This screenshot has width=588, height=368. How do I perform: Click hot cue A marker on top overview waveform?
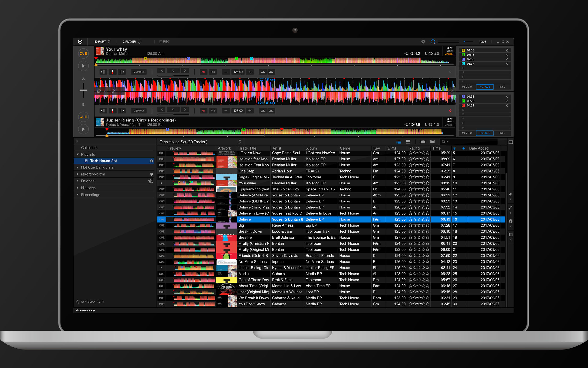pos(145,58)
